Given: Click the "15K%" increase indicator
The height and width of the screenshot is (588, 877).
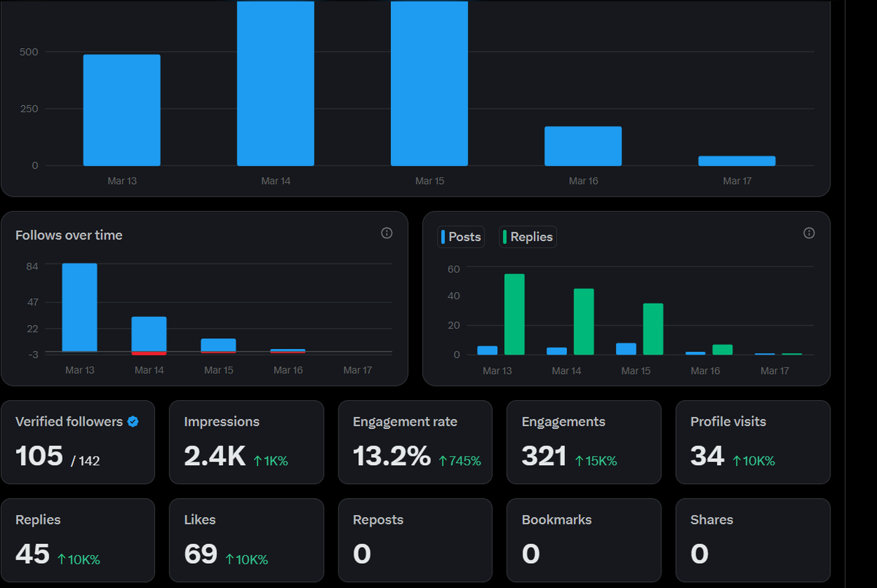Looking at the screenshot, I should (x=596, y=461).
